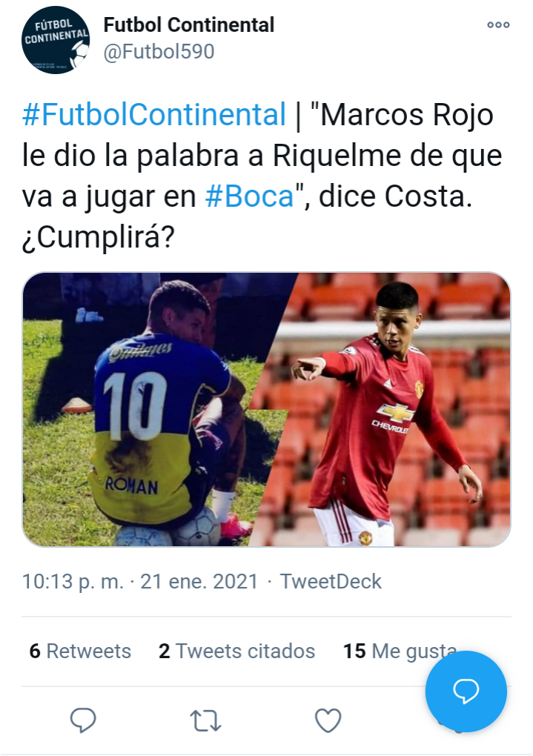Open the #FutbolContinental hashtag
Screen dimensions: 533x756
[x=154, y=115]
